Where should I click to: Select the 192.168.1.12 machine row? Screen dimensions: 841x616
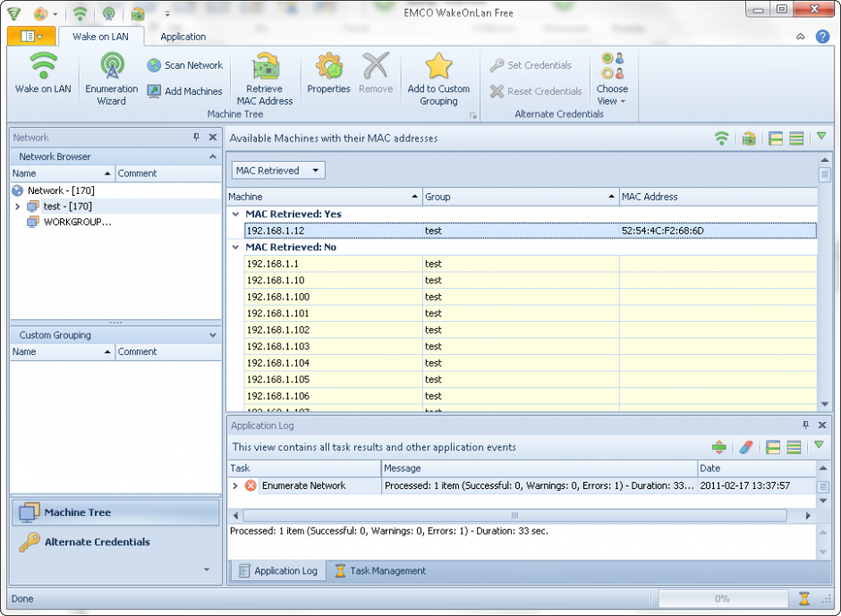(530, 231)
